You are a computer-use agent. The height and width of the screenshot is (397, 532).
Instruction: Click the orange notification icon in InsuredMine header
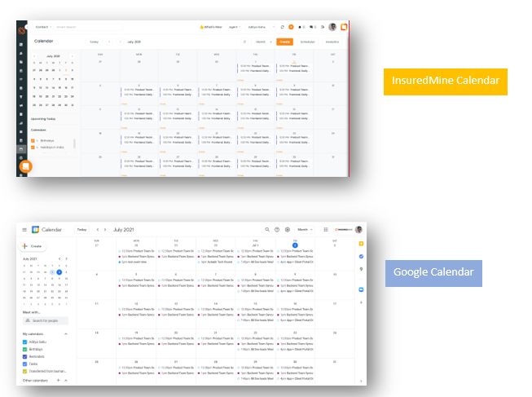pos(291,27)
